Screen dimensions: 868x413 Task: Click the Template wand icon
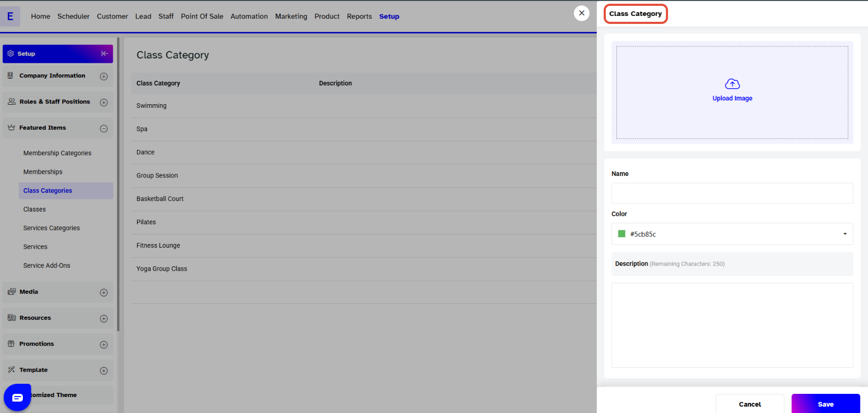point(11,370)
